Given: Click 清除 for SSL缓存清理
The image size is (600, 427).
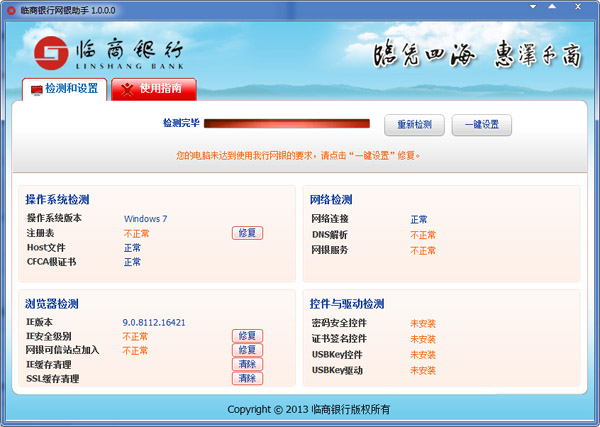Looking at the screenshot, I should tap(247, 378).
